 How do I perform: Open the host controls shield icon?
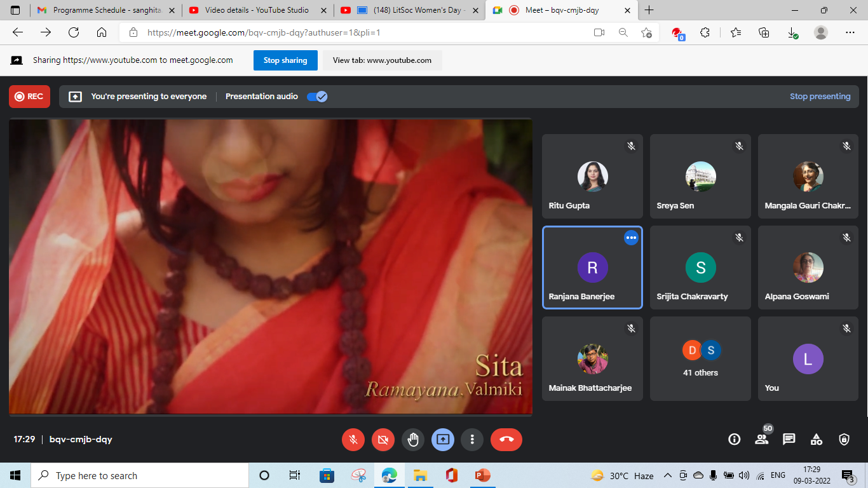[844, 439]
